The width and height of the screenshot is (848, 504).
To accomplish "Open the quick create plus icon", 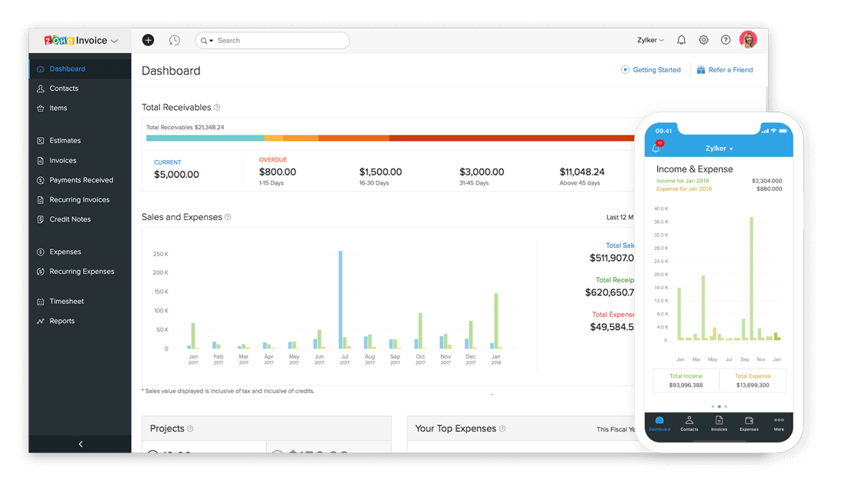I will point(148,39).
